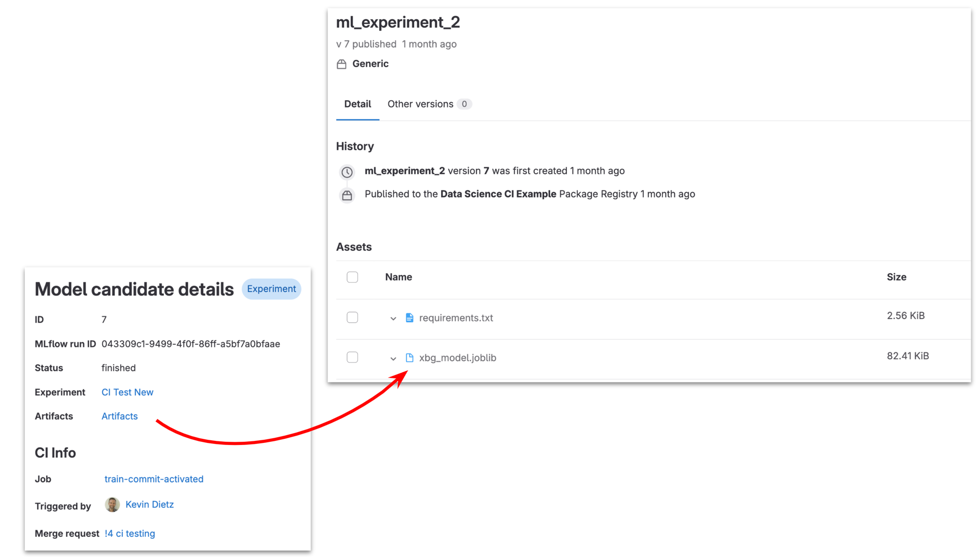Click the package registry icon in History
Image resolution: width=980 pixels, height=557 pixels.
coord(347,195)
